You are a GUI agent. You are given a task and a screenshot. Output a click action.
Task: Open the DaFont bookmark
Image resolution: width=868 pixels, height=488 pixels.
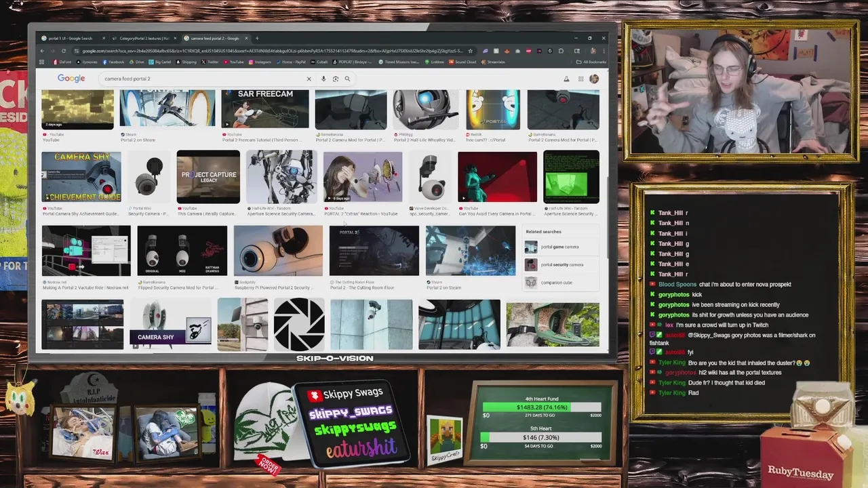point(62,62)
